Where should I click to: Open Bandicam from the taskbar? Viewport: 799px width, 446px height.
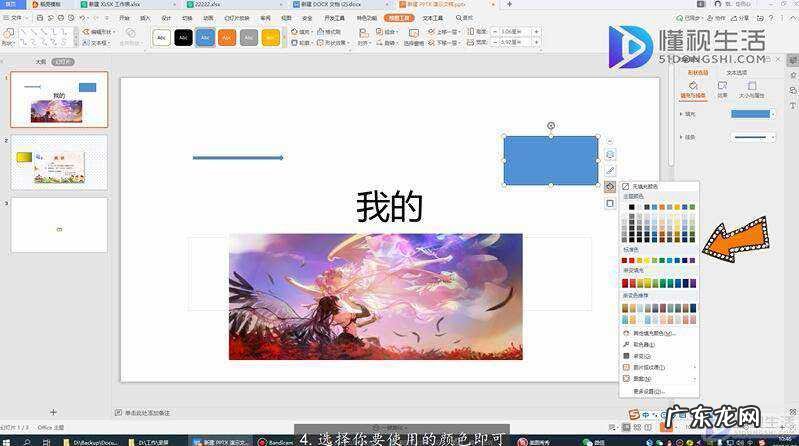point(274,442)
